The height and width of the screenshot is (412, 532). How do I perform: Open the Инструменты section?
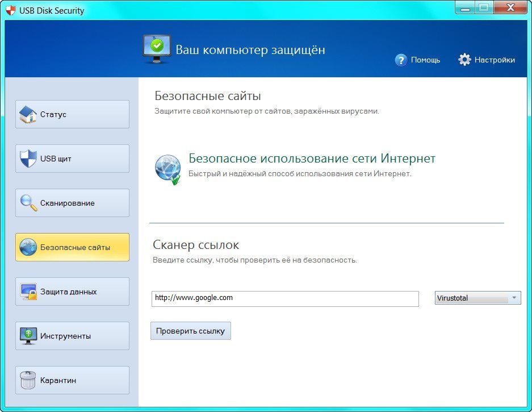pos(72,336)
